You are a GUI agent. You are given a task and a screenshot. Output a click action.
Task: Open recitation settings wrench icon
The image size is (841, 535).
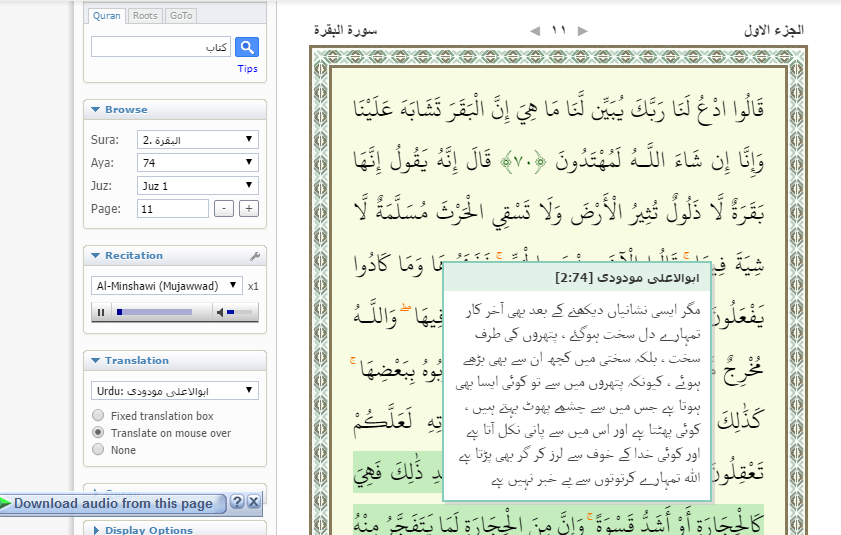point(255,256)
